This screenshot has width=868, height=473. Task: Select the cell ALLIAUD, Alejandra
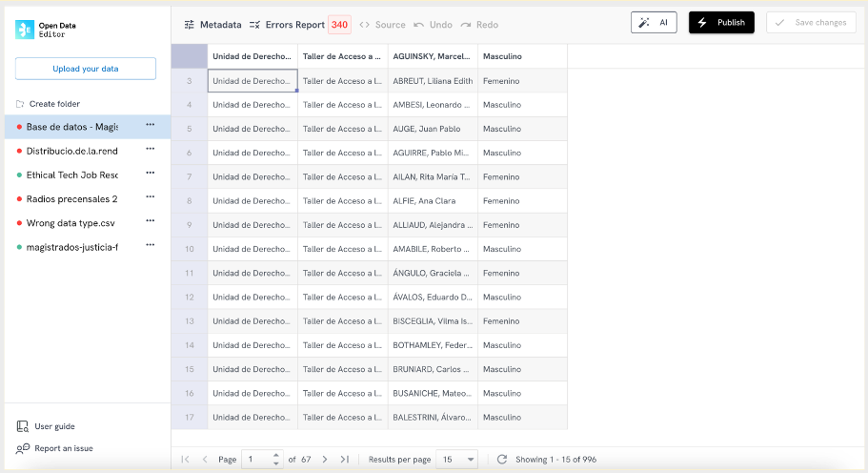(x=433, y=225)
